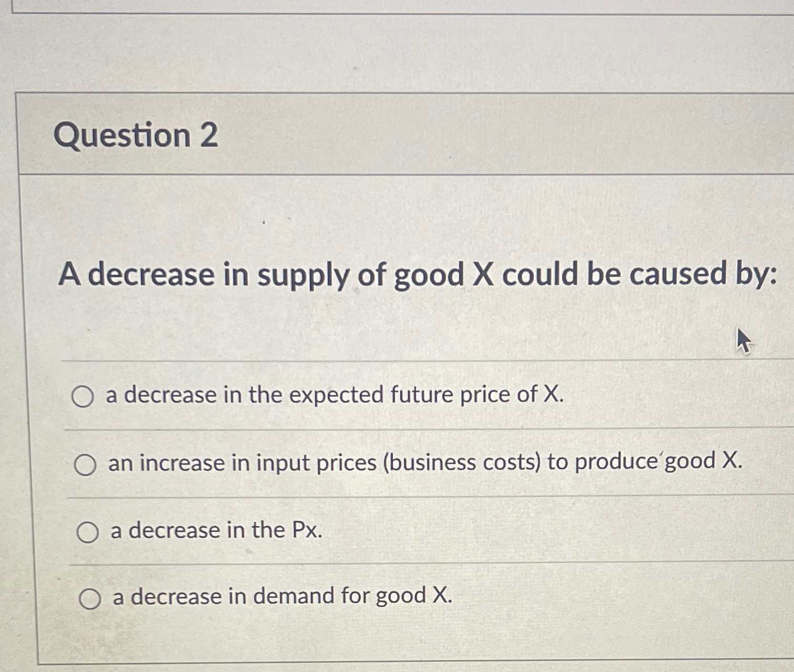Click the empty radio circle beside the bottom option
The width and height of the screenshot is (794, 672).
pyautogui.click(x=90, y=598)
